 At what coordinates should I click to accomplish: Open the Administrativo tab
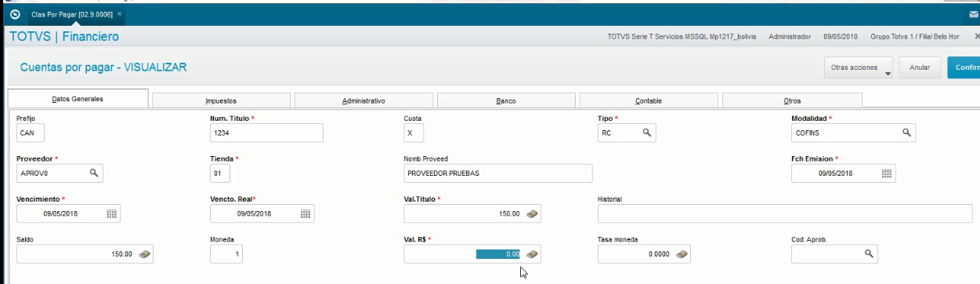pyautogui.click(x=363, y=100)
